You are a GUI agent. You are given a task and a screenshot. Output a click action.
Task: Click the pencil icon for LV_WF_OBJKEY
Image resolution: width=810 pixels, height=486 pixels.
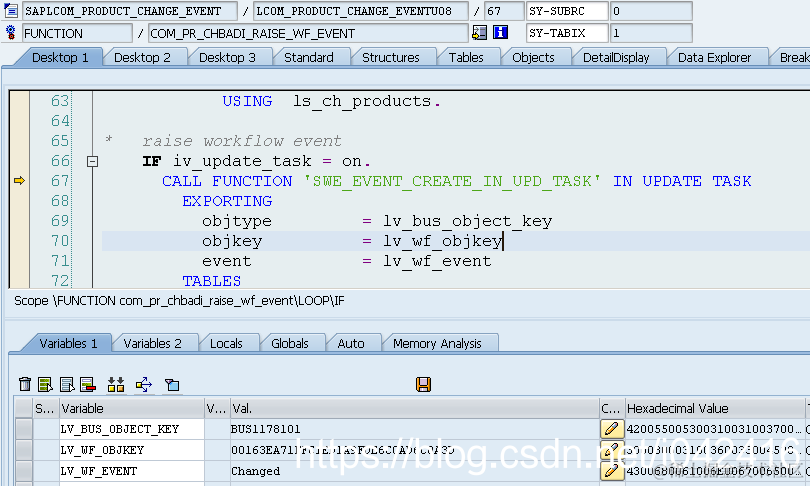point(612,450)
